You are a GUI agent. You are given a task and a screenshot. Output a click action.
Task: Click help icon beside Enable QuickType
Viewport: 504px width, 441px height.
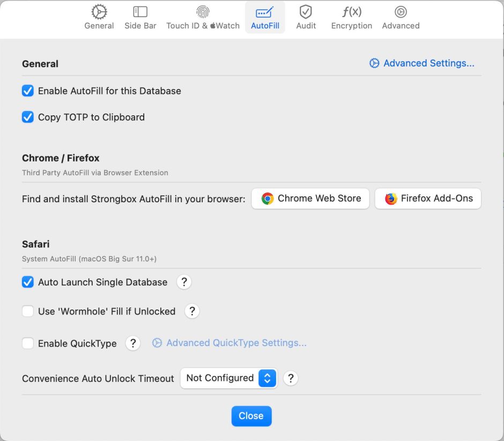tap(133, 343)
